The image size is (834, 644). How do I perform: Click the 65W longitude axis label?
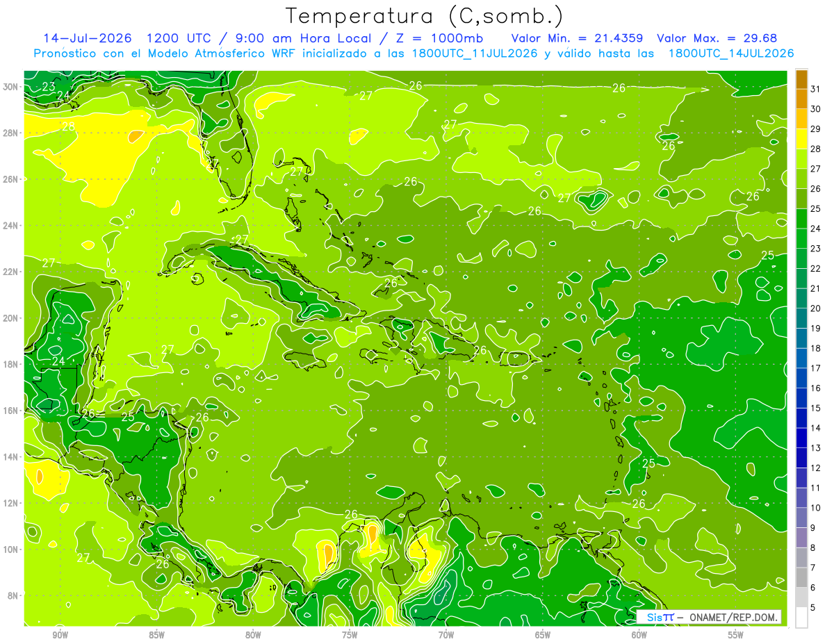[543, 635]
